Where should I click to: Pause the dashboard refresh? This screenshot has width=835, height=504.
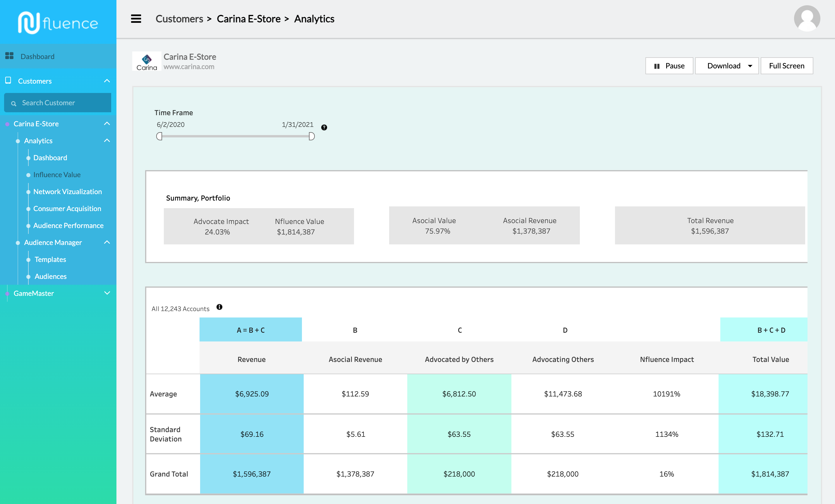pyautogui.click(x=669, y=66)
